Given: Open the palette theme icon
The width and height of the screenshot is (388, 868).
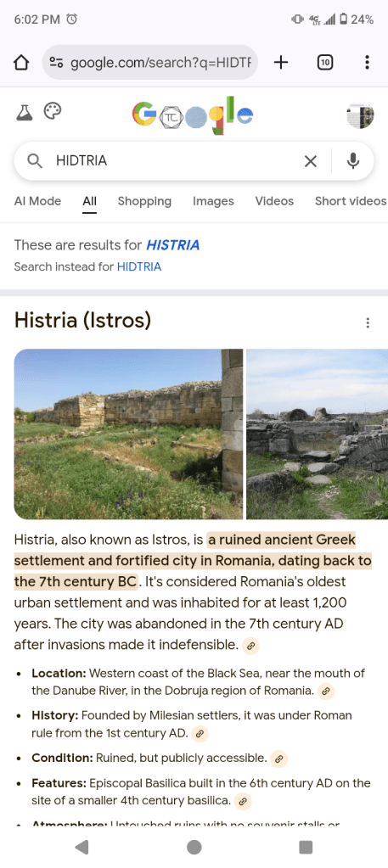Looking at the screenshot, I should 53,112.
